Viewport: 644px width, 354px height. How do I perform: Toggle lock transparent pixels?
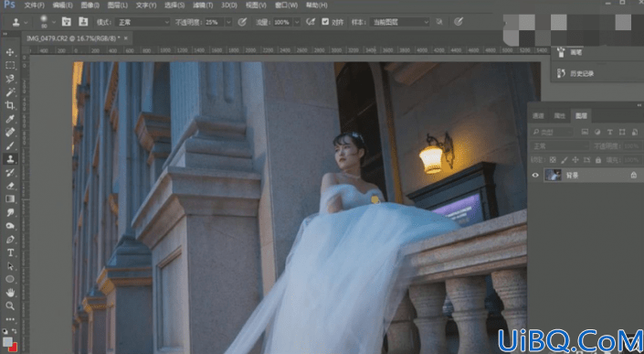pyautogui.click(x=553, y=160)
